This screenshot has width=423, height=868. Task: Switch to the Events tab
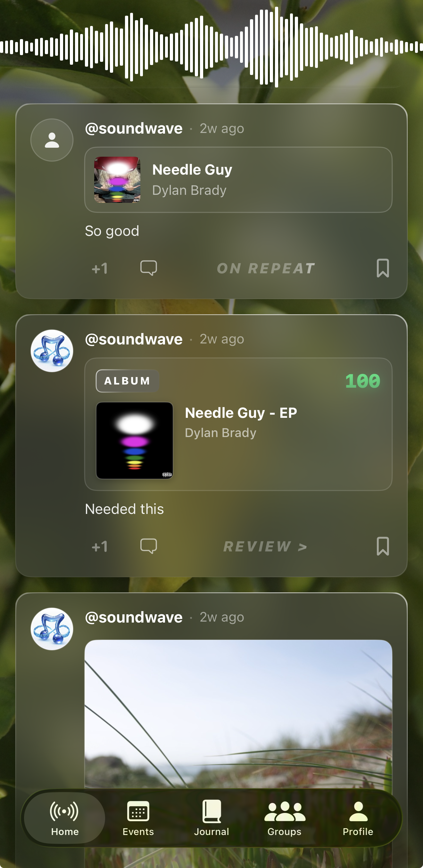click(x=138, y=818)
